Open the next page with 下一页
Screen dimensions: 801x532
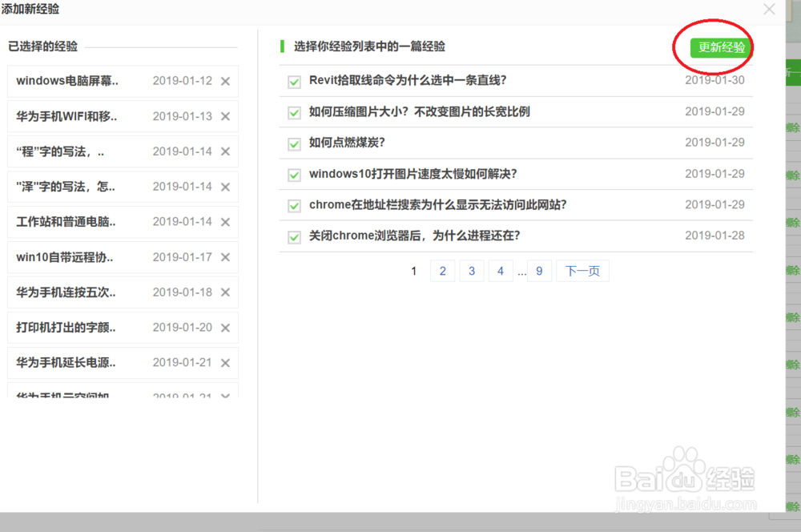(x=582, y=271)
